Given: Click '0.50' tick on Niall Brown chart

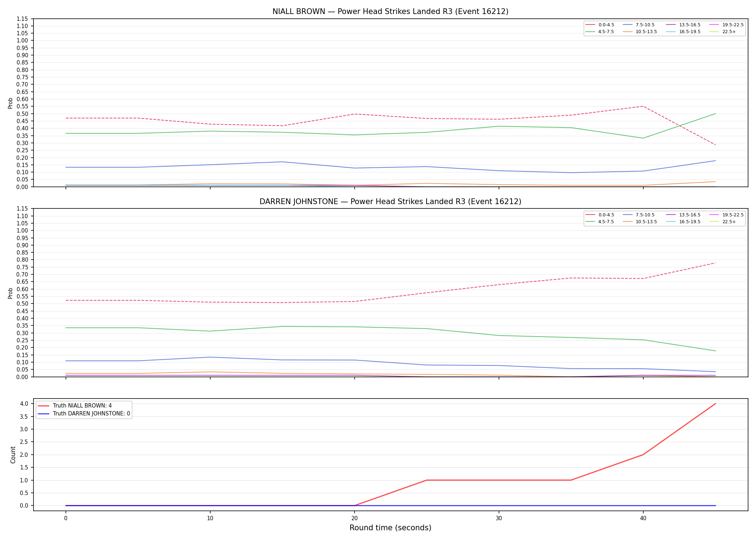Looking at the screenshot, I should pos(23,114).
